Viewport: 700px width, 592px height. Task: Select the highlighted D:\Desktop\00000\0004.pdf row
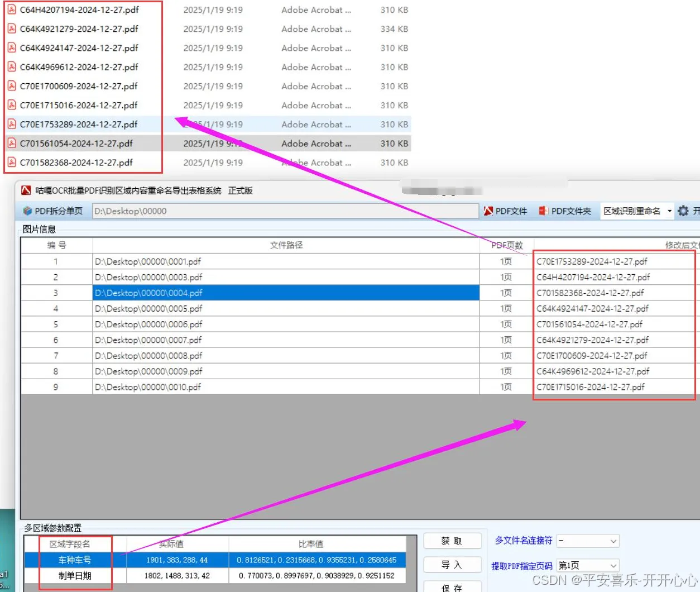coord(286,293)
